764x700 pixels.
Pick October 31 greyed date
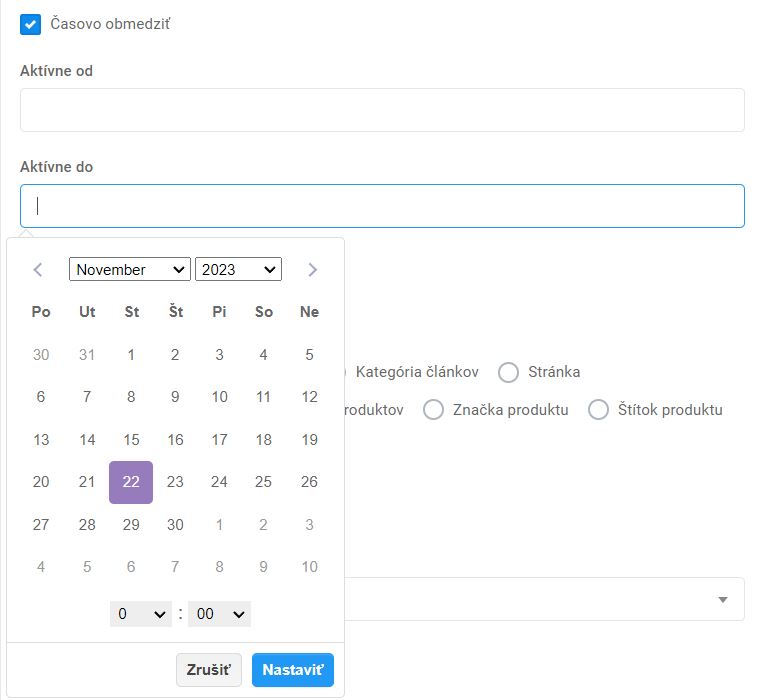(x=87, y=354)
